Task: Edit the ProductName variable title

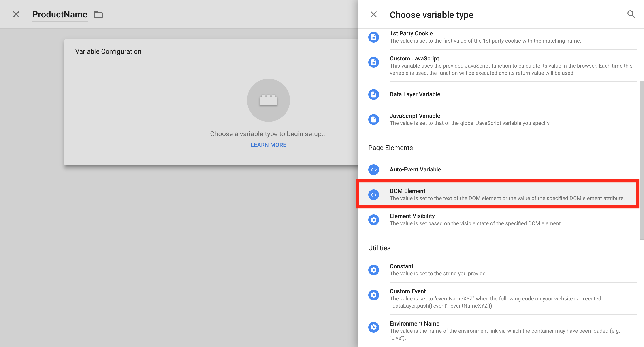Action: coord(60,15)
